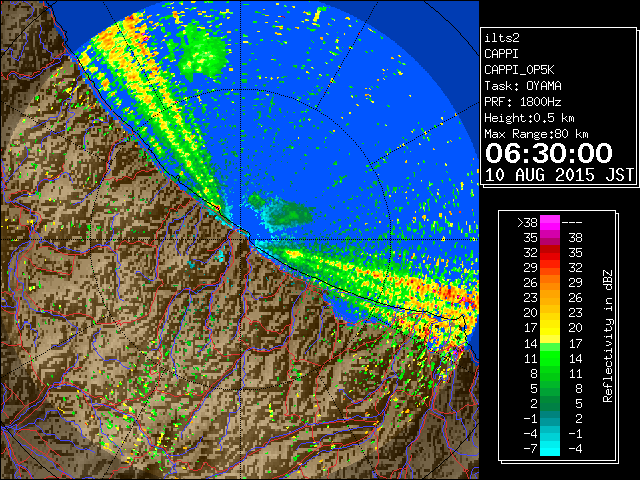This screenshot has height=480, width=640.
Task: Click the "PRF: 1800Hz" line
Action: pos(523,102)
